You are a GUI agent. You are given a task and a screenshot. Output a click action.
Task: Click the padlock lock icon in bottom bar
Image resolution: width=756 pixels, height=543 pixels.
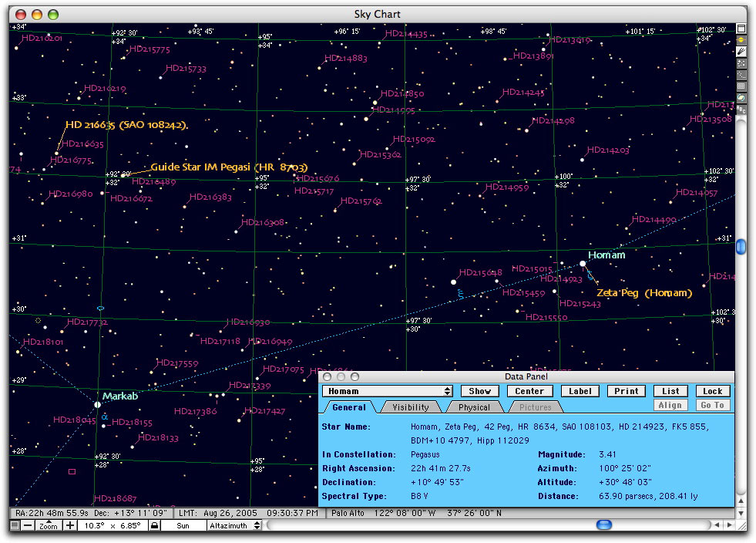pos(154,525)
